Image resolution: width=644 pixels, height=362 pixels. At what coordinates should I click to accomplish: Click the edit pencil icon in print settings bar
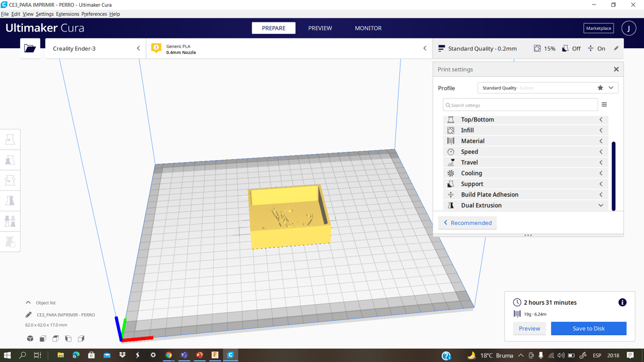tap(616, 49)
